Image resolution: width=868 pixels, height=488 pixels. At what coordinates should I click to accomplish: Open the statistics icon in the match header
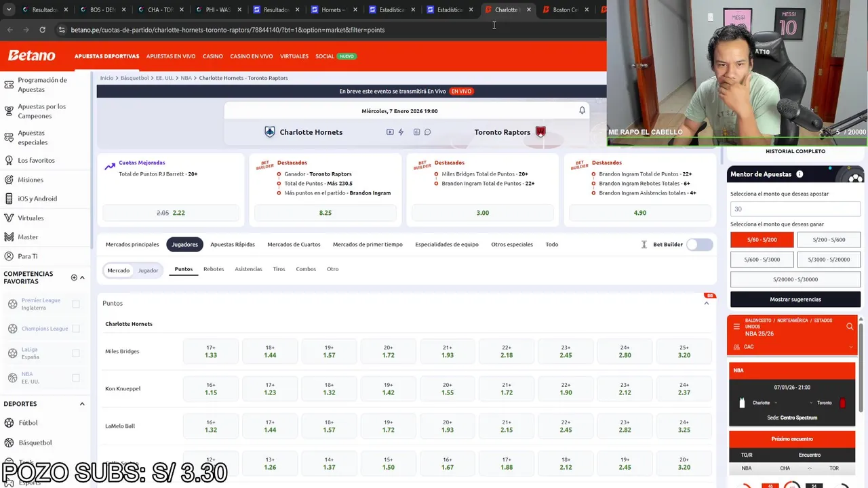tap(416, 132)
